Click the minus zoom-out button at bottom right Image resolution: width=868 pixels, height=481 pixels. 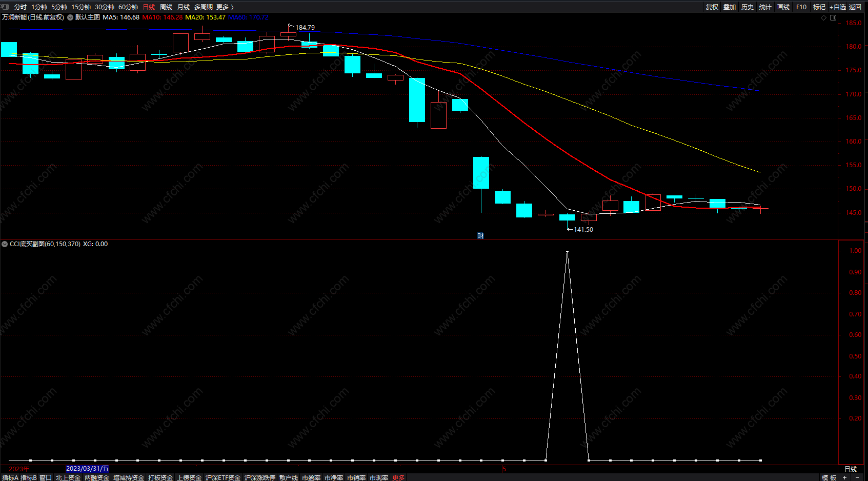tap(857, 477)
